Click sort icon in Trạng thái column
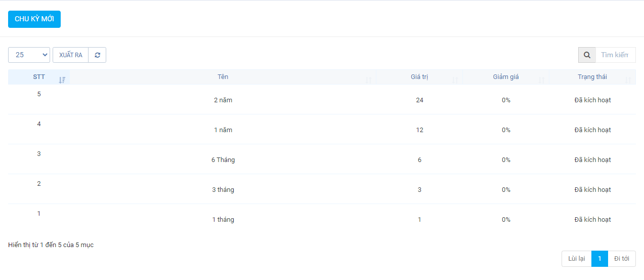 pyautogui.click(x=628, y=80)
